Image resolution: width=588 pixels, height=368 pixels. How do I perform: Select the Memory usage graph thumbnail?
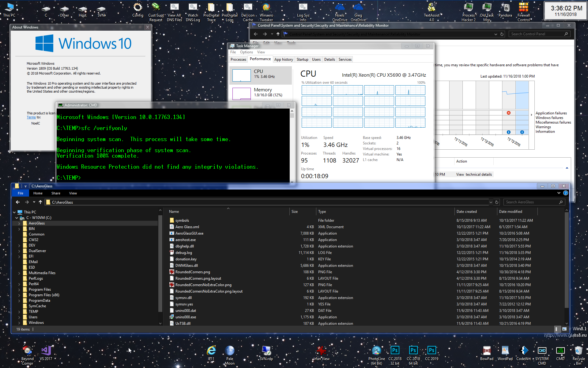(x=242, y=93)
